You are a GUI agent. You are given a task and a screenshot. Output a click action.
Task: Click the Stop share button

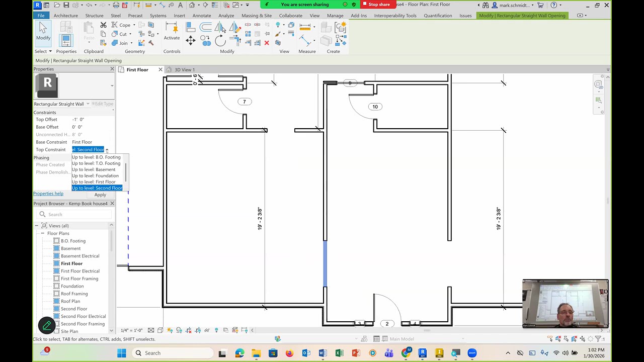point(379,5)
